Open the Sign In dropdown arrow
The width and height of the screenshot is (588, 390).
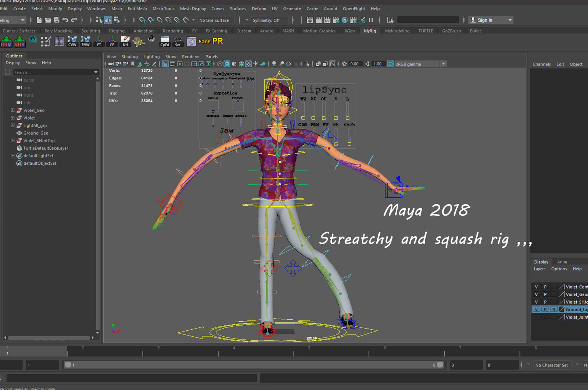(510, 20)
